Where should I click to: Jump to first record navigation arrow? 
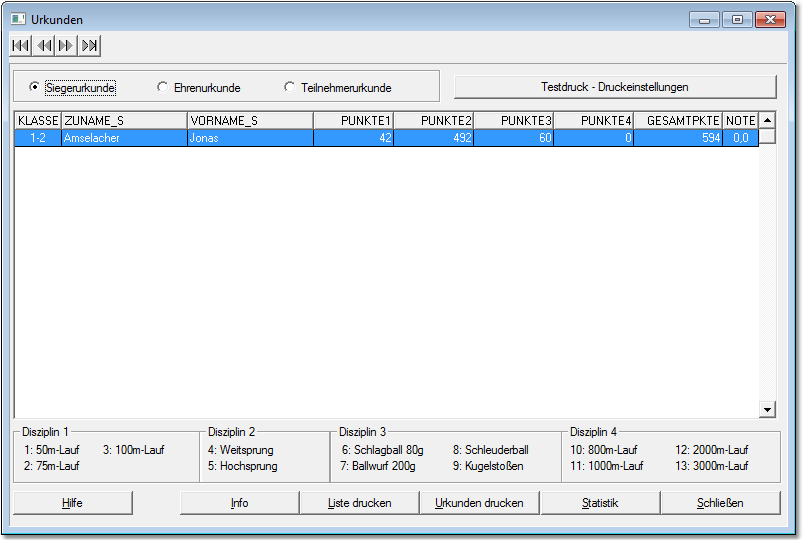(x=21, y=46)
